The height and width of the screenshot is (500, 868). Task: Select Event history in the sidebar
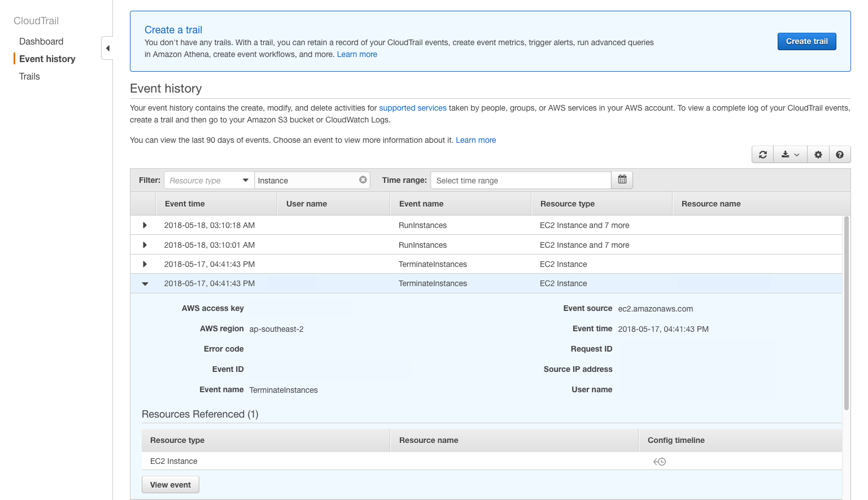(47, 59)
